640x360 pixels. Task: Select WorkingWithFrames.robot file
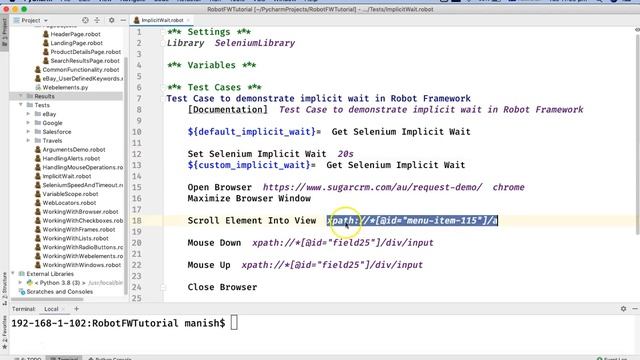tap(79, 229)
